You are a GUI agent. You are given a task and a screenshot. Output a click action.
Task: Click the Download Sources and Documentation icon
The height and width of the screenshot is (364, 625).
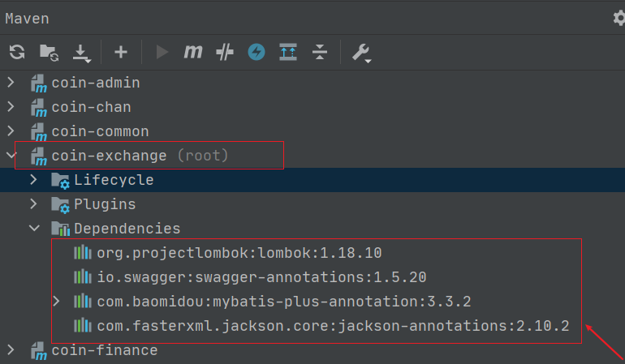pyautogui.click(x=82, y=53)
